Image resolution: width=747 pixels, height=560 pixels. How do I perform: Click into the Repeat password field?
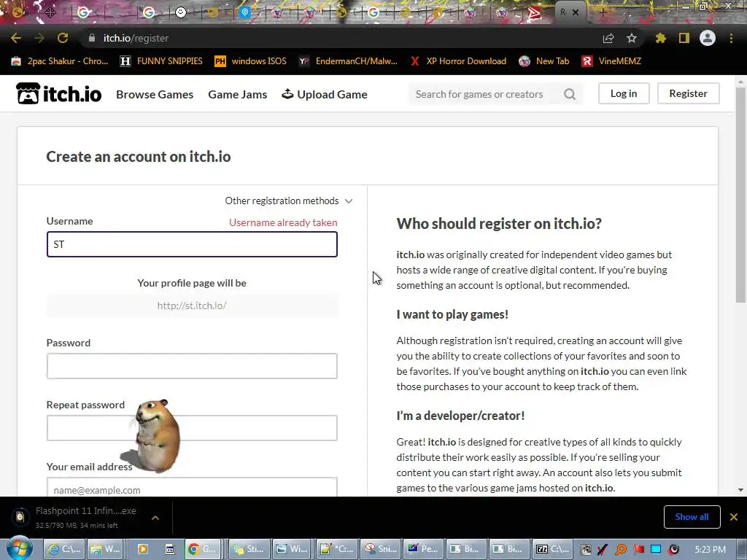[x=192, y=427]
